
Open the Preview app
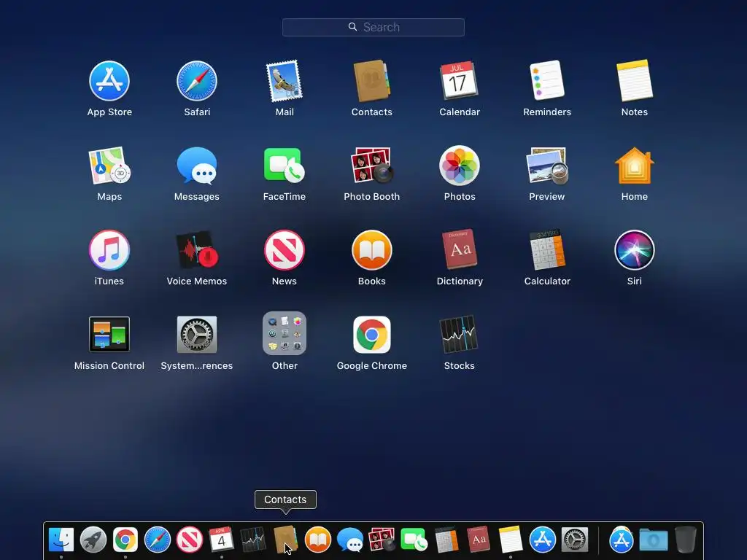click(x=547, y=166)
